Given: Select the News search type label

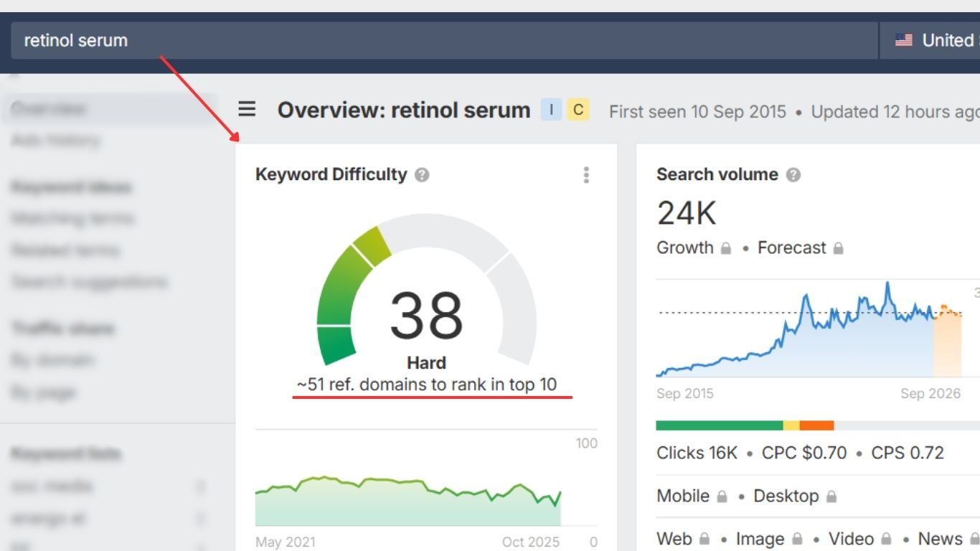Looking at the screenshot, I should pyautogui.click(x=940, y=540).
